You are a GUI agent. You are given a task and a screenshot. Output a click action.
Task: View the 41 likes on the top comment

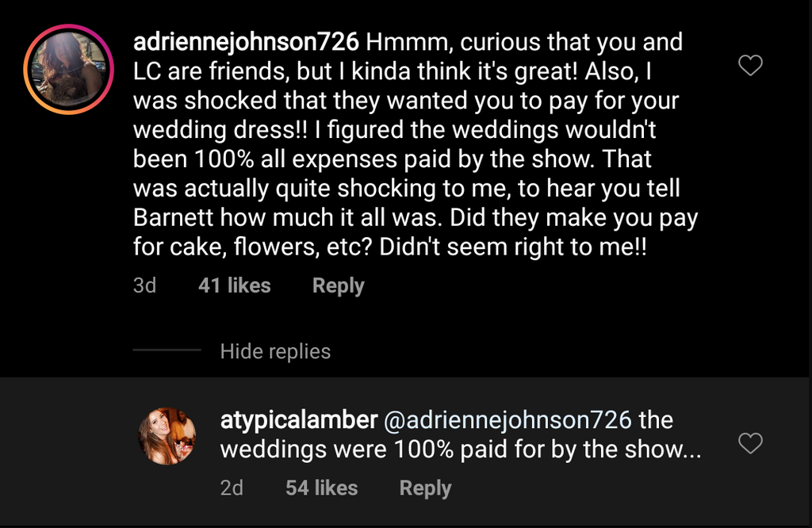click(234, 285)
